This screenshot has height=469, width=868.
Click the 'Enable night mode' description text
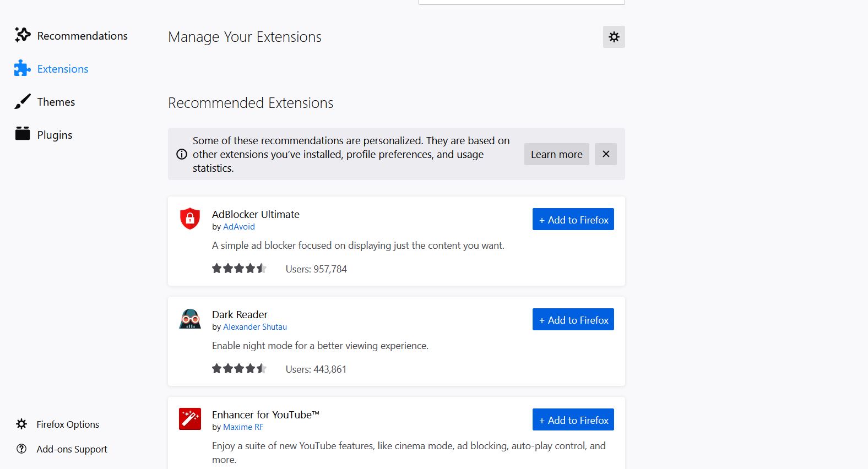click(x=320, y=346)
